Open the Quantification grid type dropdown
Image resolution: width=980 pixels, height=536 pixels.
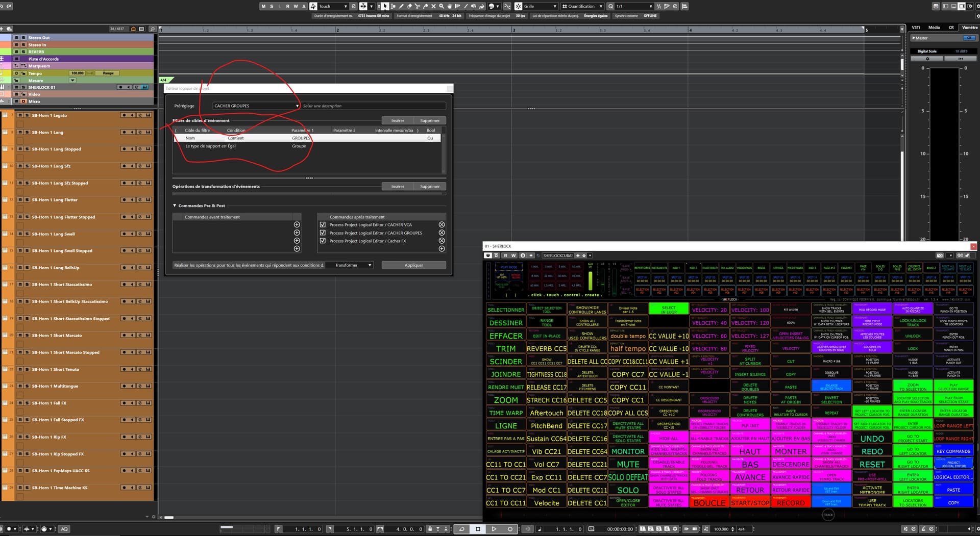pos(582,6)
